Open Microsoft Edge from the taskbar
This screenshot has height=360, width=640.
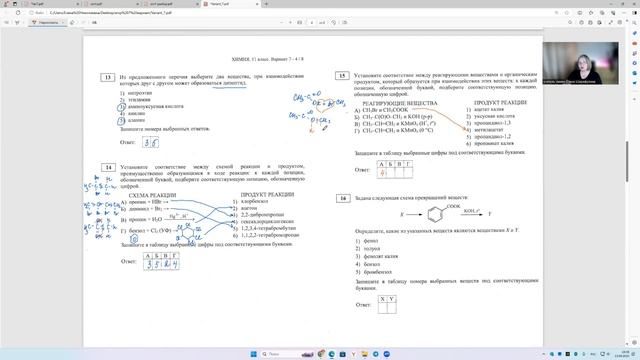point(331,354)
